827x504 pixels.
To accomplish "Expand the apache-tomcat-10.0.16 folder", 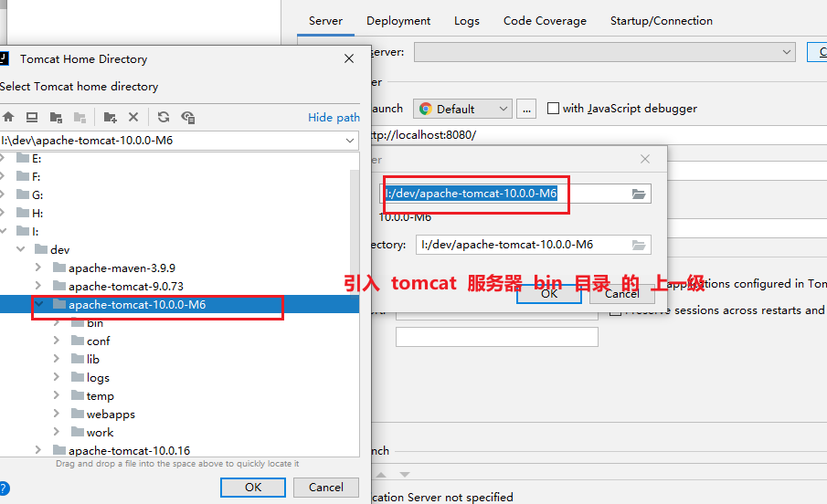I will (38, 450).
